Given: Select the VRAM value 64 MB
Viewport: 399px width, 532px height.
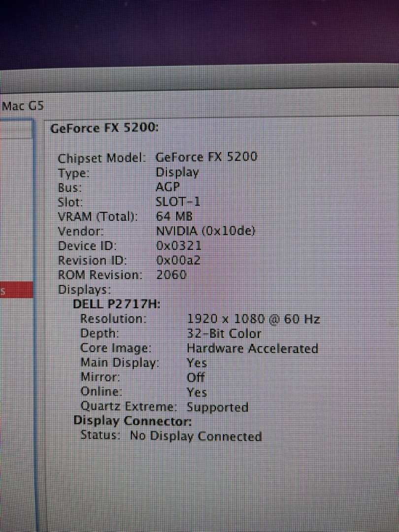Looking at the screenshot, I should coord(174,216).
